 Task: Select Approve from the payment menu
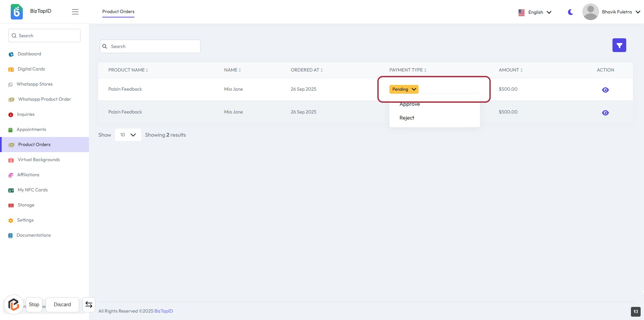pyautogui.click(x=410, y=104)
